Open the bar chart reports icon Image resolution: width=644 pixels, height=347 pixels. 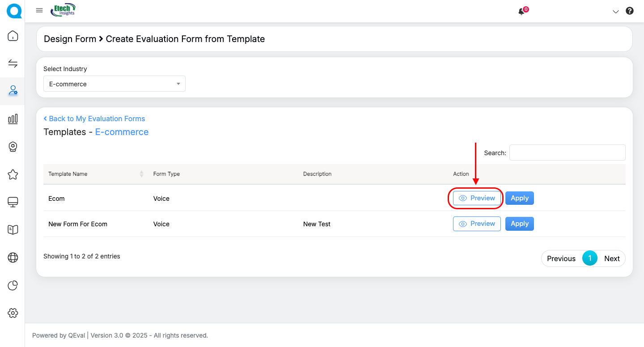point(13,118)
